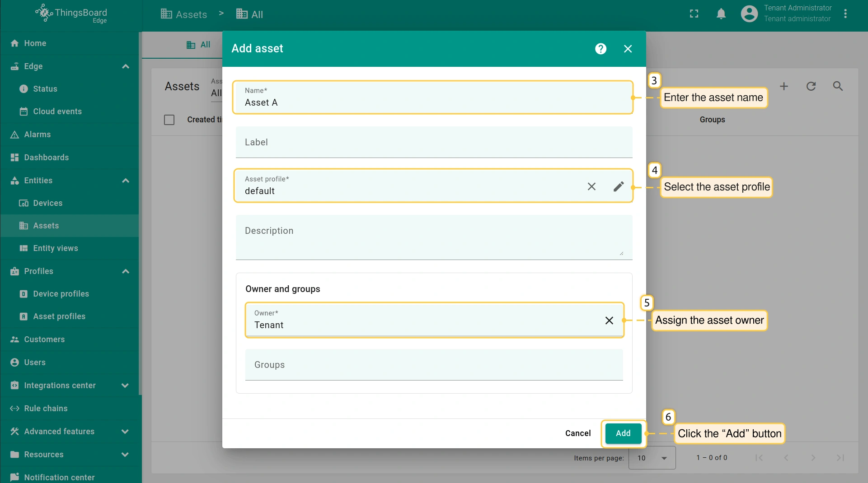The height and width of the screenshot is (483, 868).
Task: Open the user account options menu
Action: 845,14
